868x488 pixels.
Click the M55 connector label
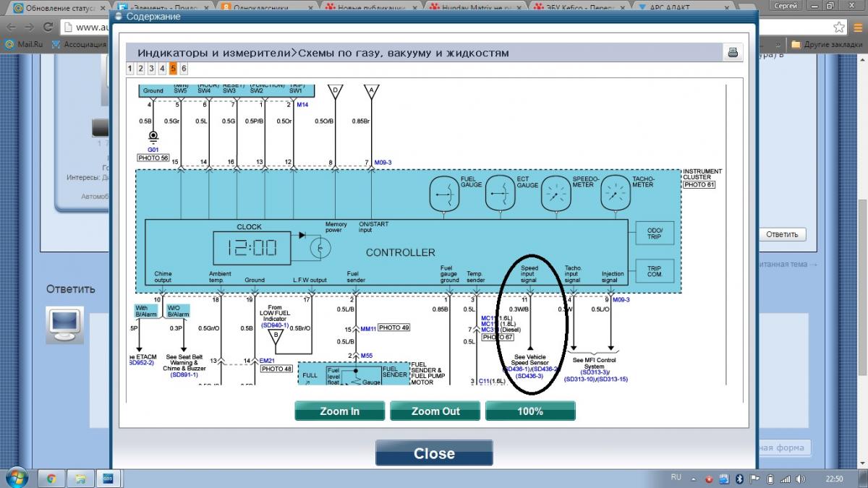[367, 356]
